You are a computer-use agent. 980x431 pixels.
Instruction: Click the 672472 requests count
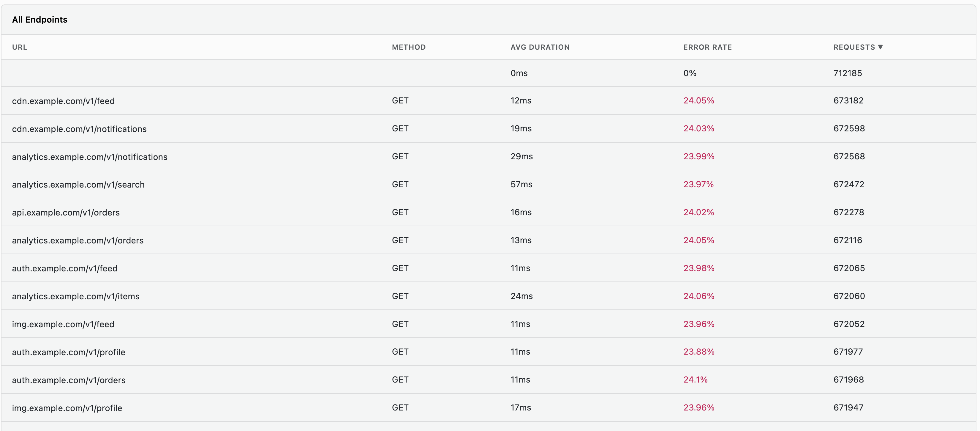(849, 184)
